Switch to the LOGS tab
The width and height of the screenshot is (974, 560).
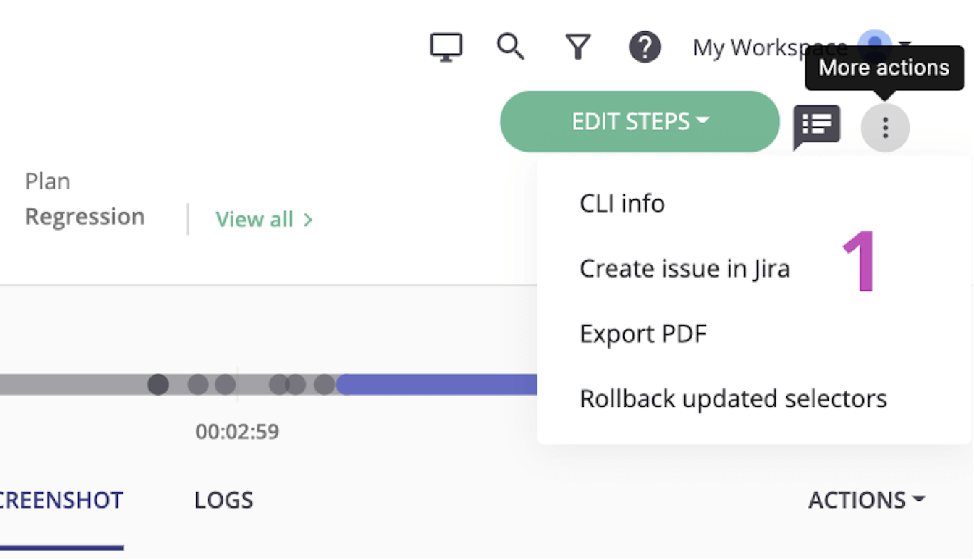pos(223,500)
